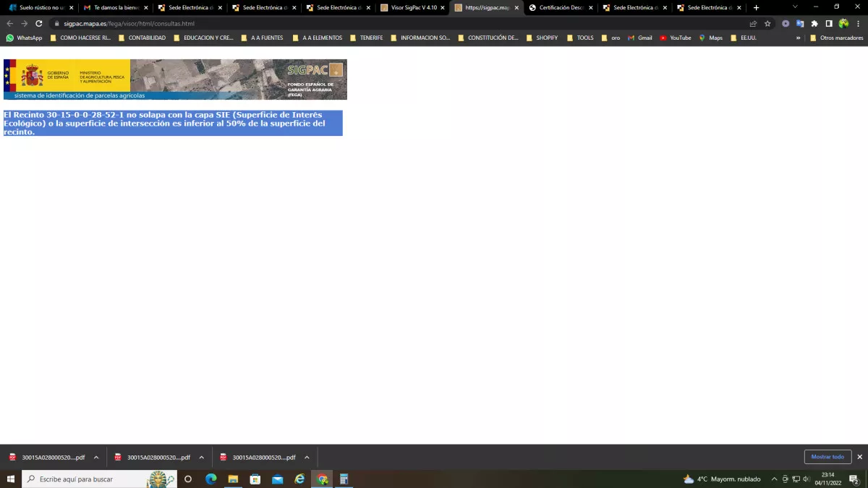Open File Explorer from the taskbar
This screenshot has width=868, height=488.
233,479
